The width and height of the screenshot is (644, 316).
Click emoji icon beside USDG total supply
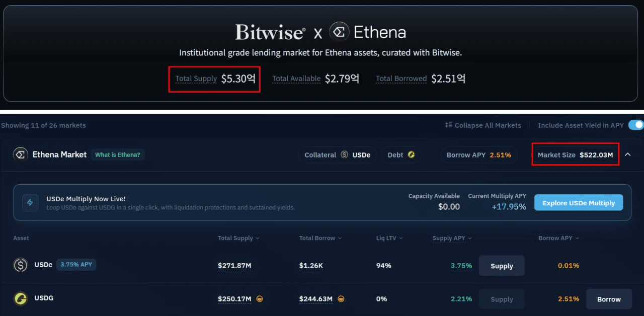[259, 299]
